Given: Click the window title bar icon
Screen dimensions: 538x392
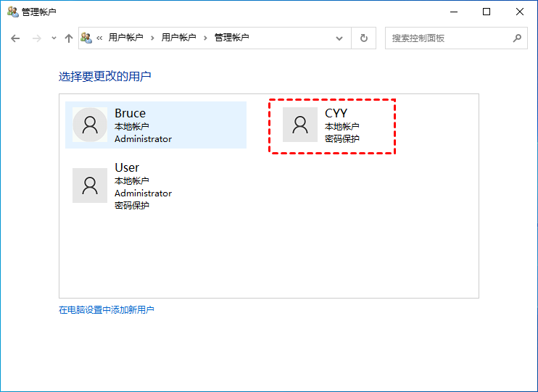Looking at the screenshot, I should 12,12.
